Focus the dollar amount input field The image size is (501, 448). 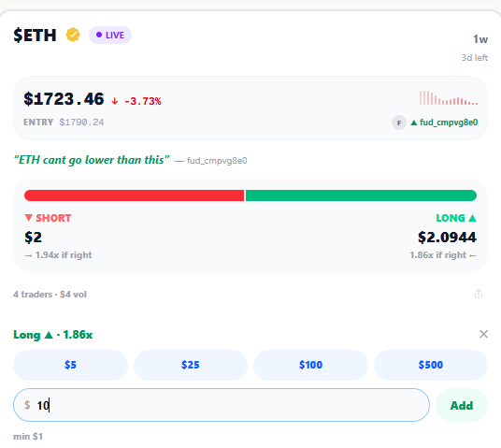(x=222, y=405)
